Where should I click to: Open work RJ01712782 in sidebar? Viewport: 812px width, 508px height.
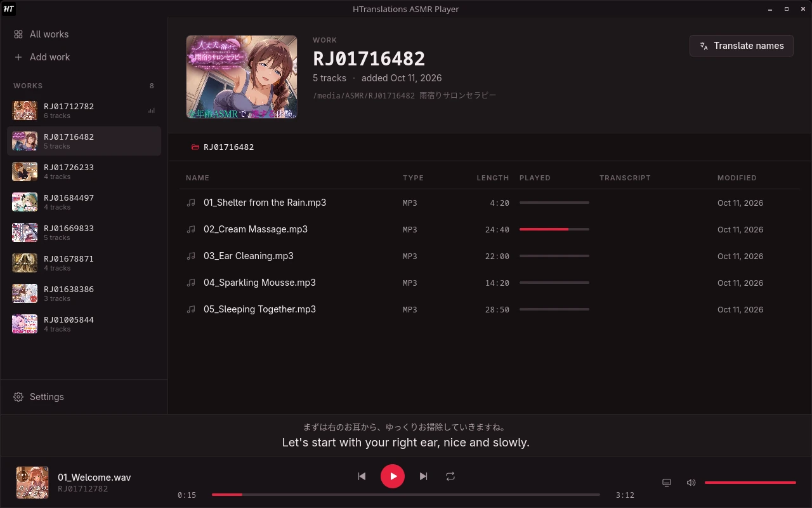(x=84, y=110)
